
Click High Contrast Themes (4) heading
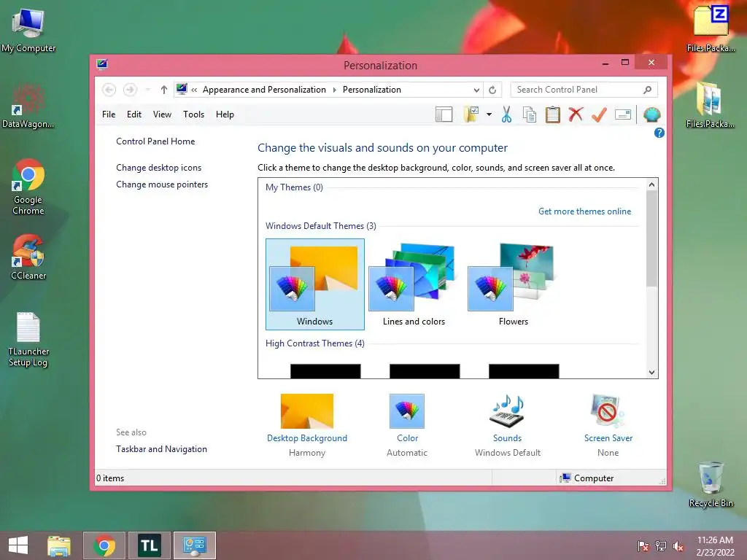point(315,343)
